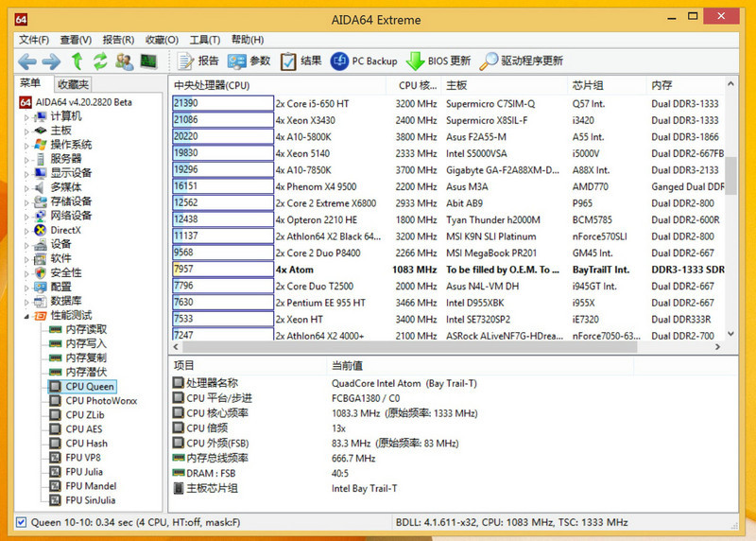Click the vertical scrollbar down arrow
The image size is (756, 541).
click(x=730, y=334)
